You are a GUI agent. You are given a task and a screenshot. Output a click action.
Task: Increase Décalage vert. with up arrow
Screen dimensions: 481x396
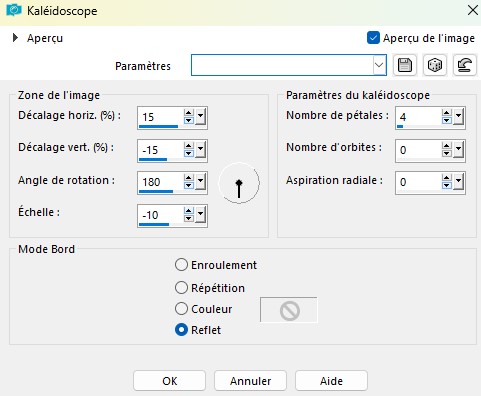pos(189,146)
